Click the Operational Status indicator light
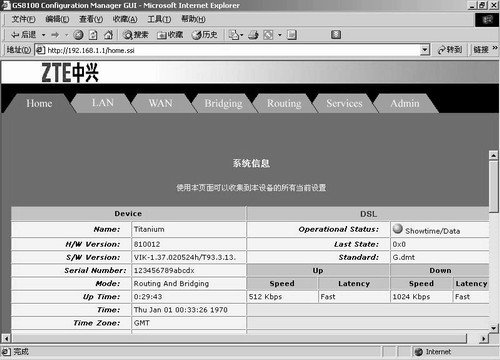500x360 pixels. click(397, 228)
